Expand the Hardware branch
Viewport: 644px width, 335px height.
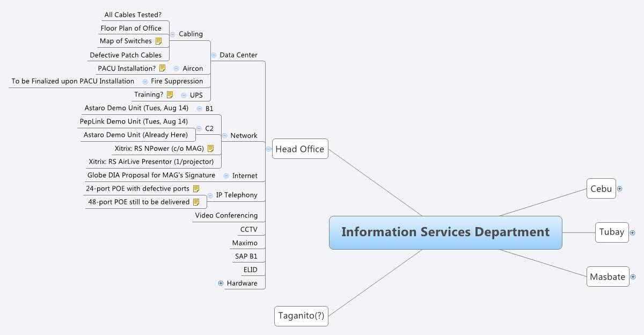(x=221, y=283)
